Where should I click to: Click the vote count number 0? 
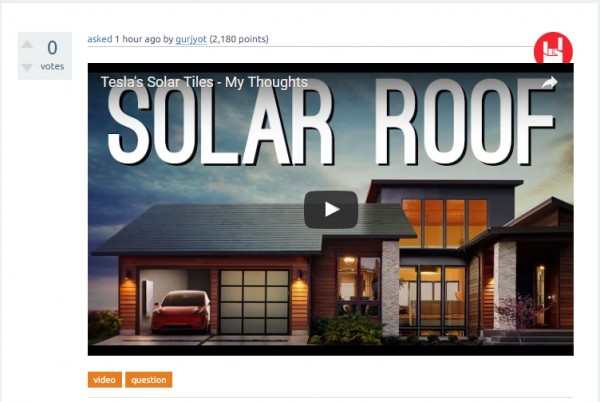(52, 48)
